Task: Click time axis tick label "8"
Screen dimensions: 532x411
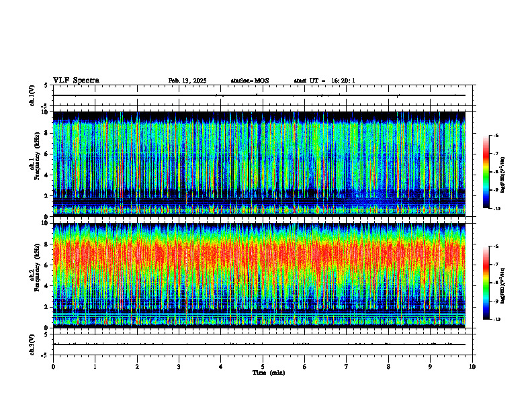Action: pos(388,367)
